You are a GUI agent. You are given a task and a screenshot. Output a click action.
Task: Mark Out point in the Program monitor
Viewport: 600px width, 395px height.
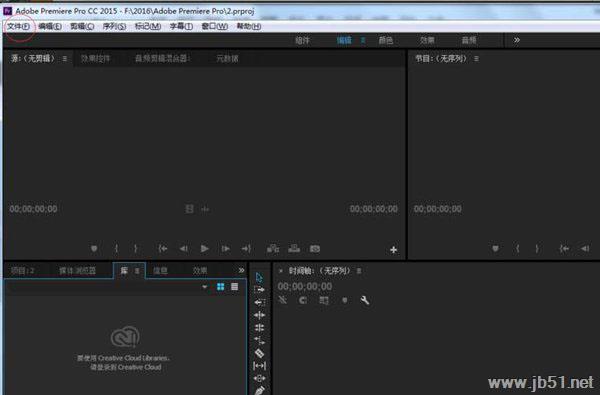[537, 249]
